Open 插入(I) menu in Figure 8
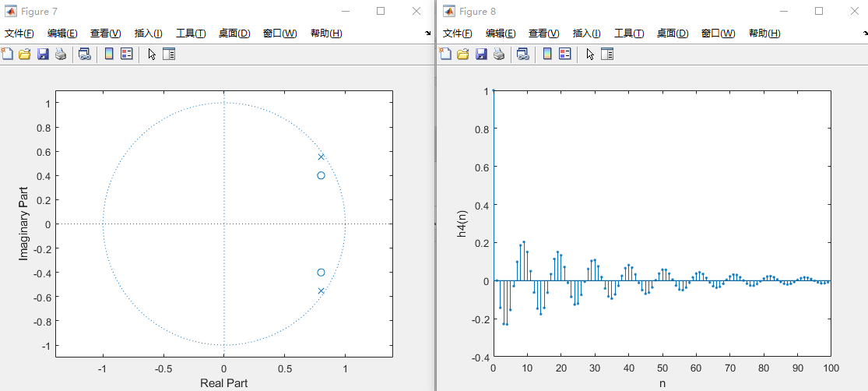Viewport: 868px width, 391px height. point(587,33)
